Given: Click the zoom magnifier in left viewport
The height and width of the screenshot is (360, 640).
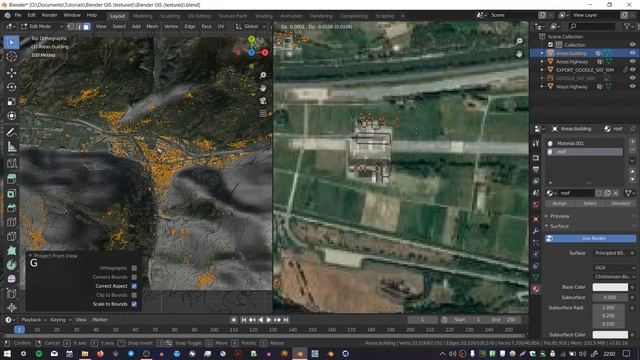Looking at the screenshot, I should [x=263, y=75].
